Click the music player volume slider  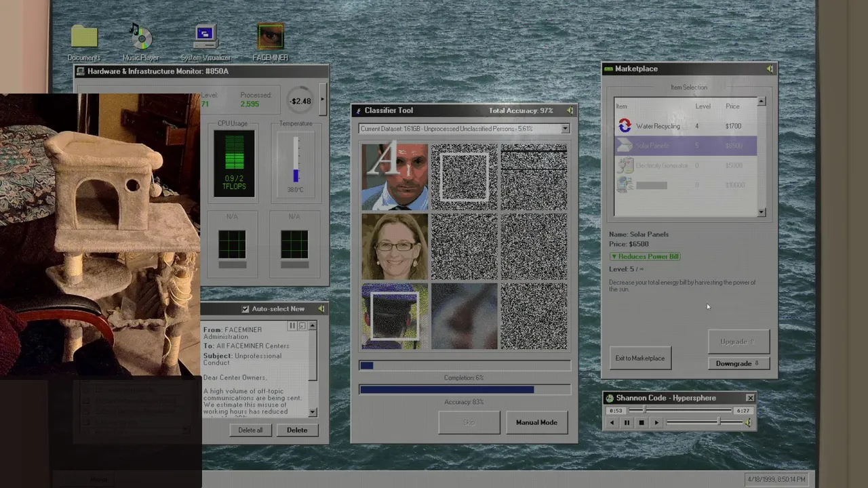(x=705, y=422)
